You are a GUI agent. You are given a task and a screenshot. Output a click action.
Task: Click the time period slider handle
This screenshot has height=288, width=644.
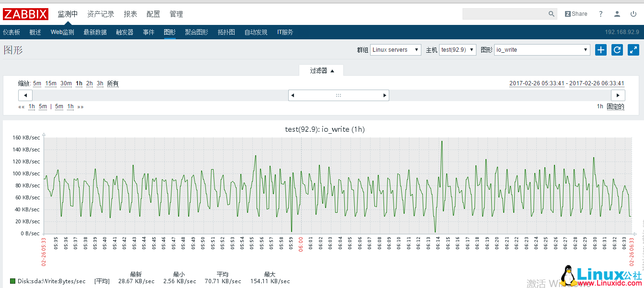[x=339, y=95]
